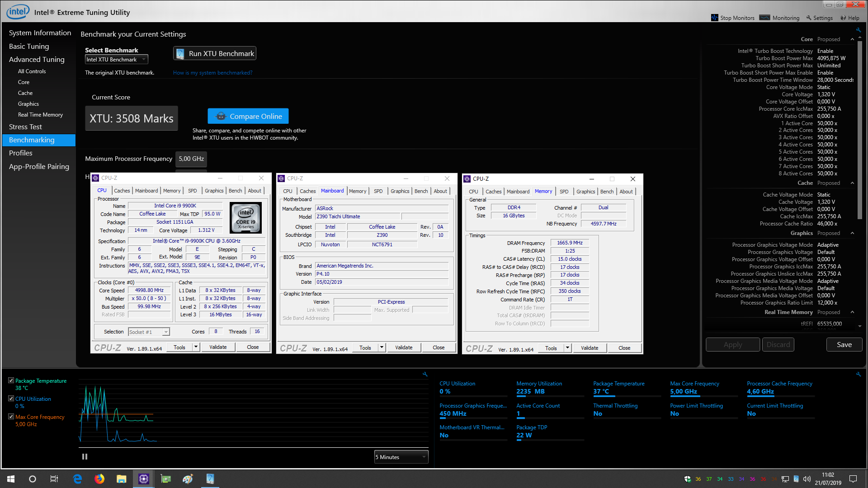Image resolution: width=868 pixels, height=488 pixels.
Task: Open Task View on the taskbar
Action: (x=54, y=479)
